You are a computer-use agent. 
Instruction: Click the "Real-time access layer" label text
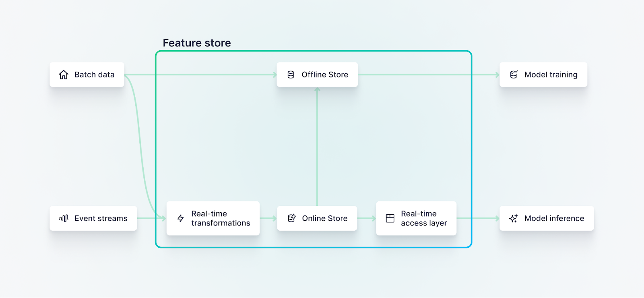(x=423, y=218)
